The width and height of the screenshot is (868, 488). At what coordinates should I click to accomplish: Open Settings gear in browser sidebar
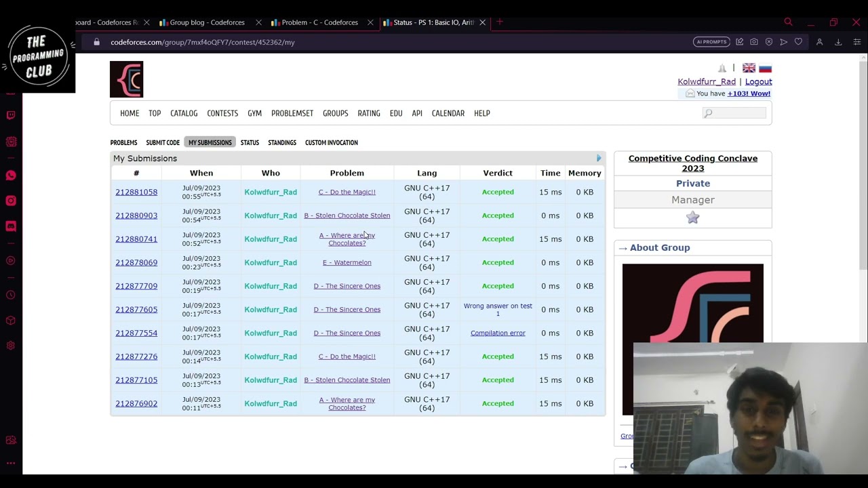click(x=11, y=346)
